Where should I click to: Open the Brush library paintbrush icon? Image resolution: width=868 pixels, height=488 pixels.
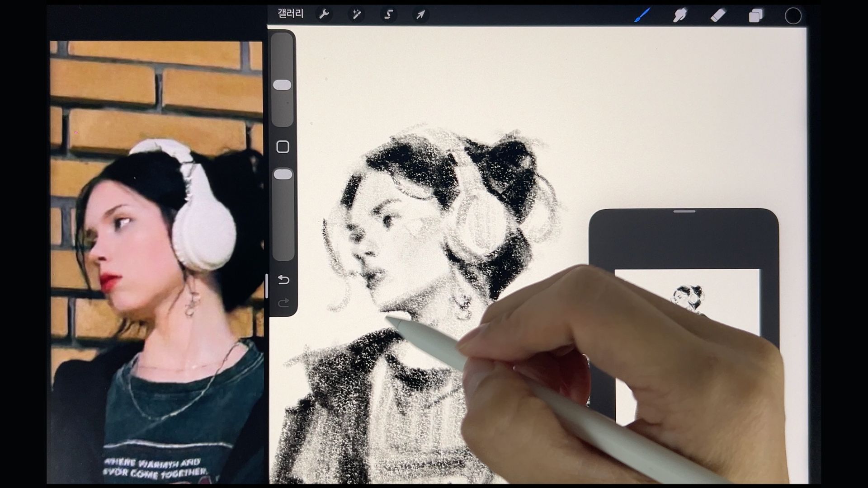click(x=642, y=15)
